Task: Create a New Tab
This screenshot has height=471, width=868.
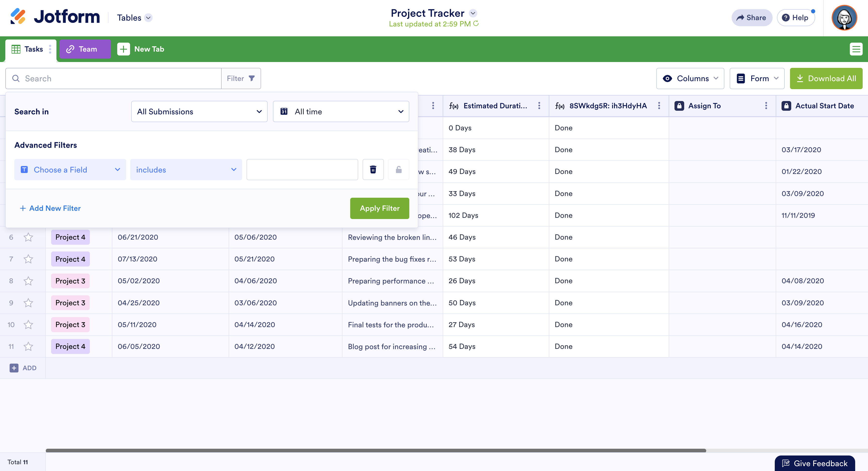Action: 141,49
